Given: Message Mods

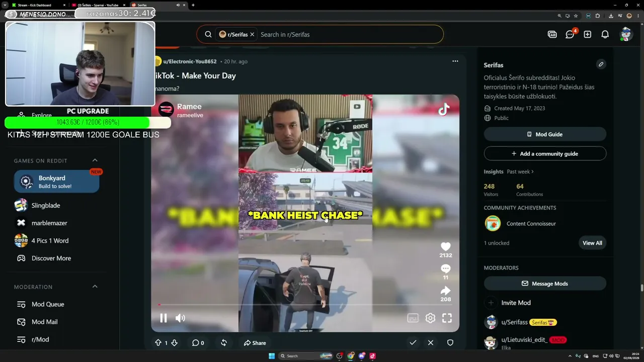Looking at the screenshot, I should (x=545, y=284).
